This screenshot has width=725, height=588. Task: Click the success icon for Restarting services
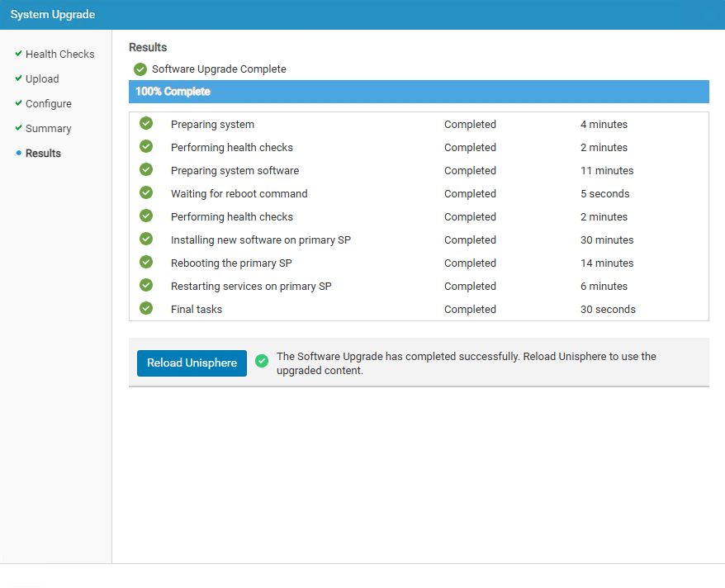pyautogui.click(x=146, y=285)
